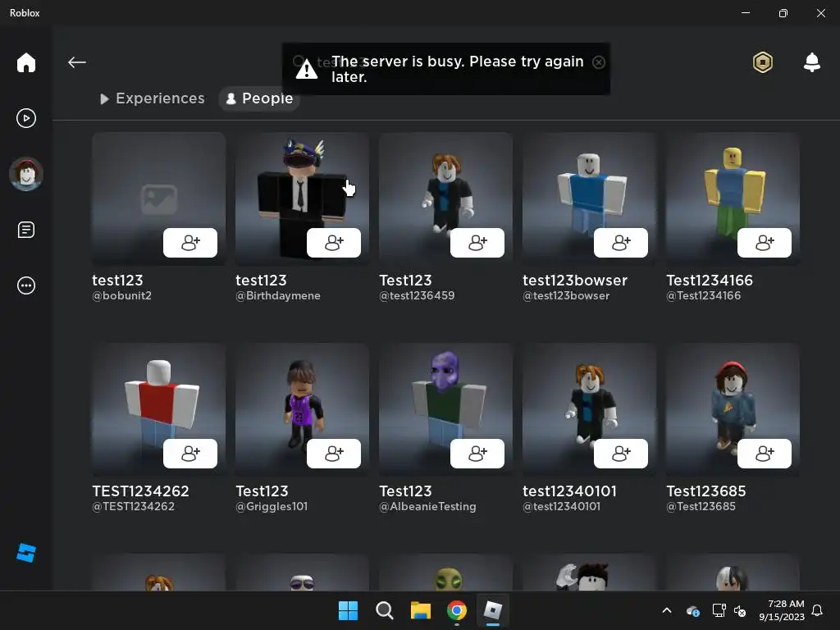
Task: Open the Roblox Studio icon in sidebar
Action: 25,553
